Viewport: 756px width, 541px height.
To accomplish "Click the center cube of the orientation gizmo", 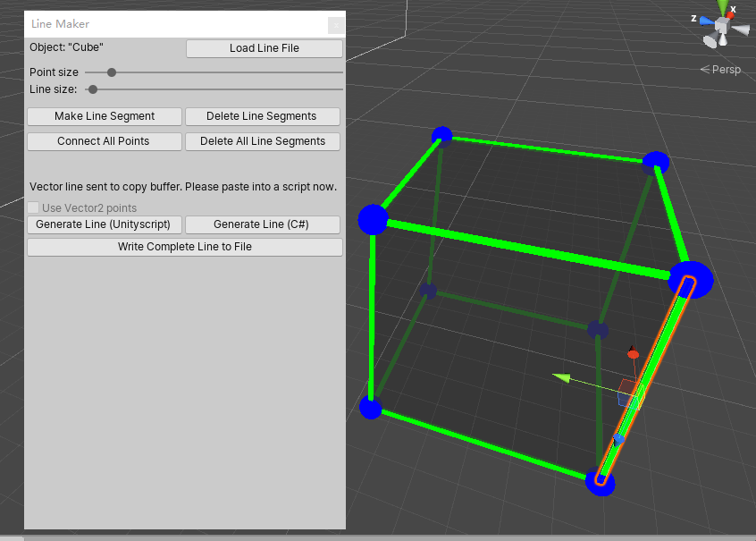I will [x=722, y=26].
